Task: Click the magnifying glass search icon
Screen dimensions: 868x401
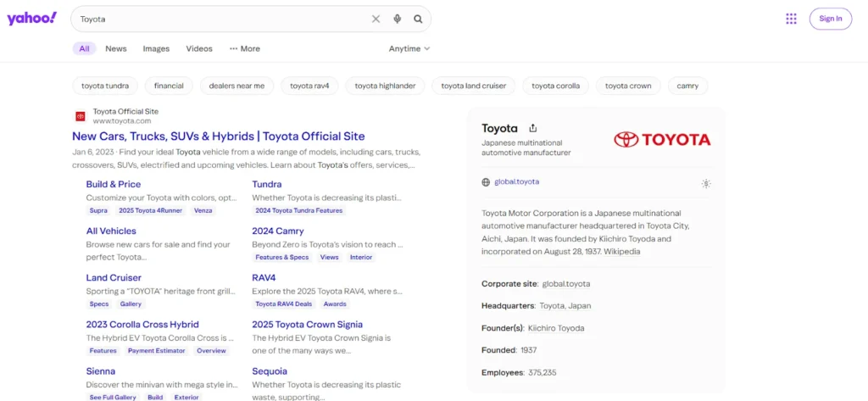Action: [418, 19]
